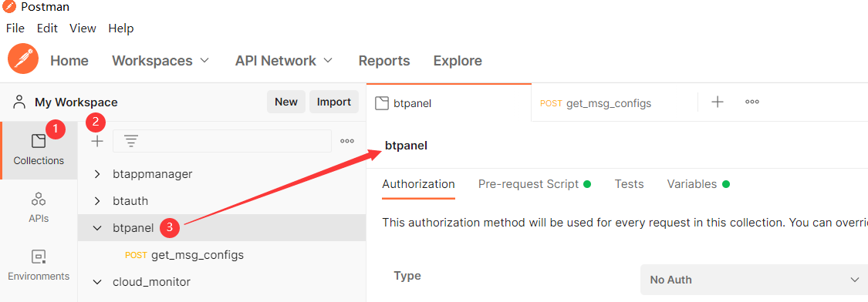
Task: Add a new request tab
Action: coord(718,102)
